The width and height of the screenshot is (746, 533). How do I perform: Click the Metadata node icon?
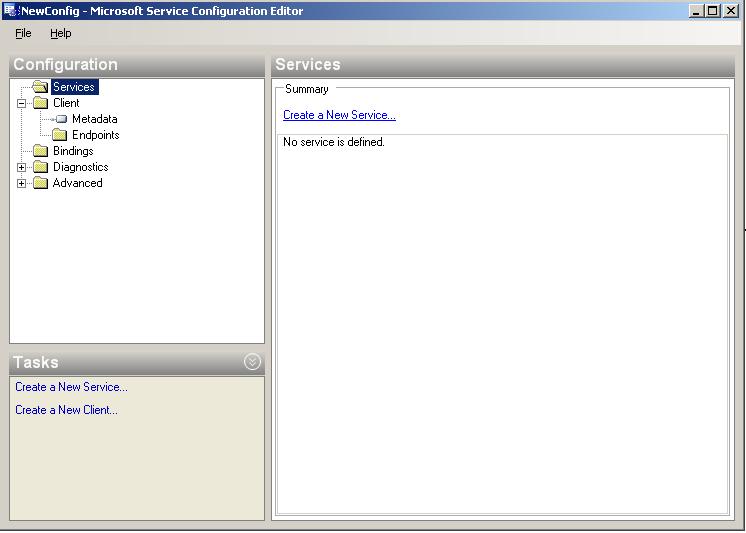tap(60, 119)
